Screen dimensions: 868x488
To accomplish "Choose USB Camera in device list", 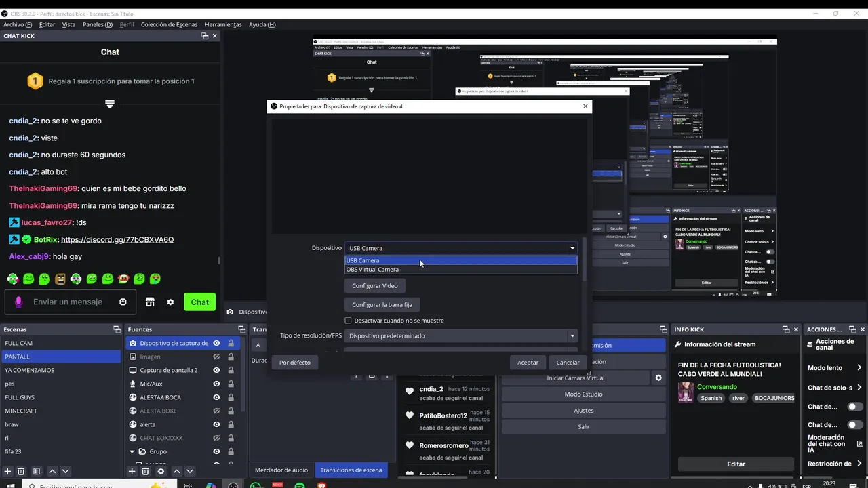I will (x=461, y=260).
